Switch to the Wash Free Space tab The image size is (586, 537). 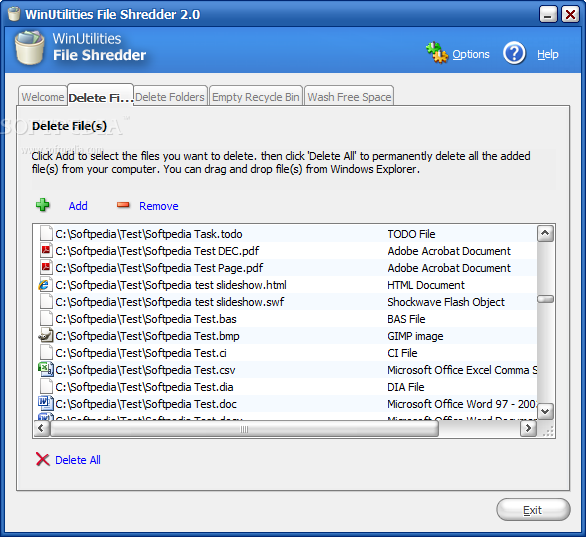click(349, 96)
